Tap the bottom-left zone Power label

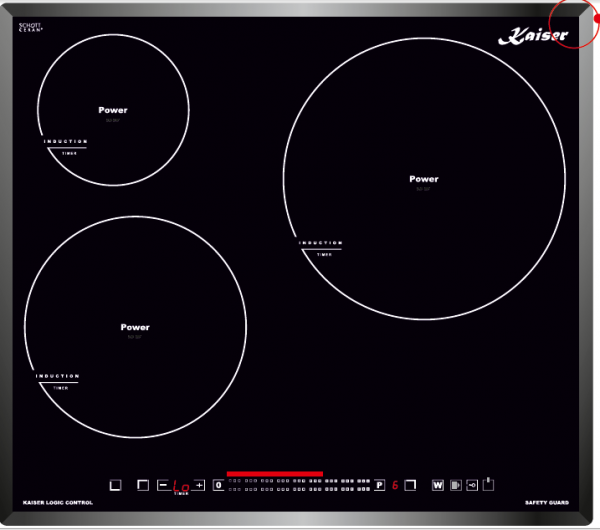[x=135, y=327]
